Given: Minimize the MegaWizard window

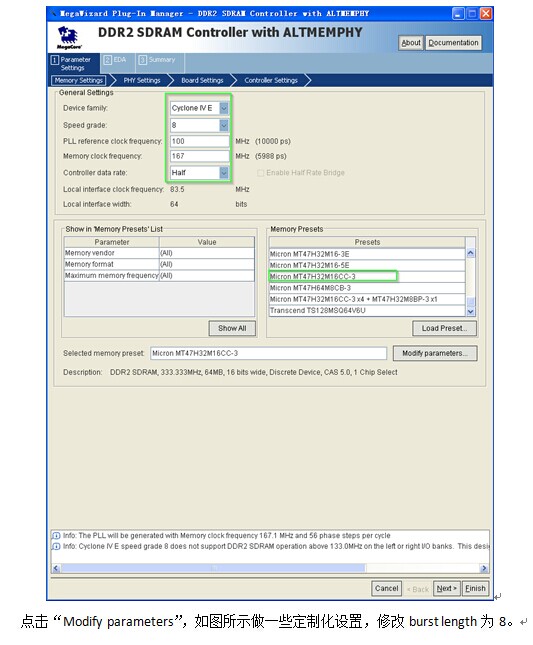Looking at the screenshot, I should tap(458, 14).
